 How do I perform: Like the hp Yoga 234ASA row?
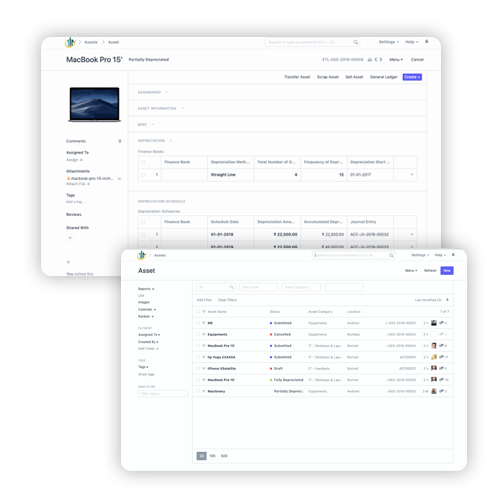203,357
